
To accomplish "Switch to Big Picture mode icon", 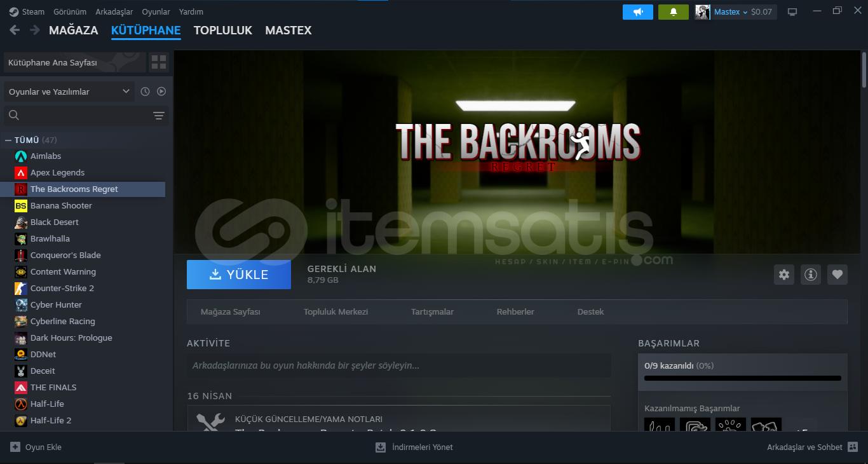I will click(x=792, y=12).
